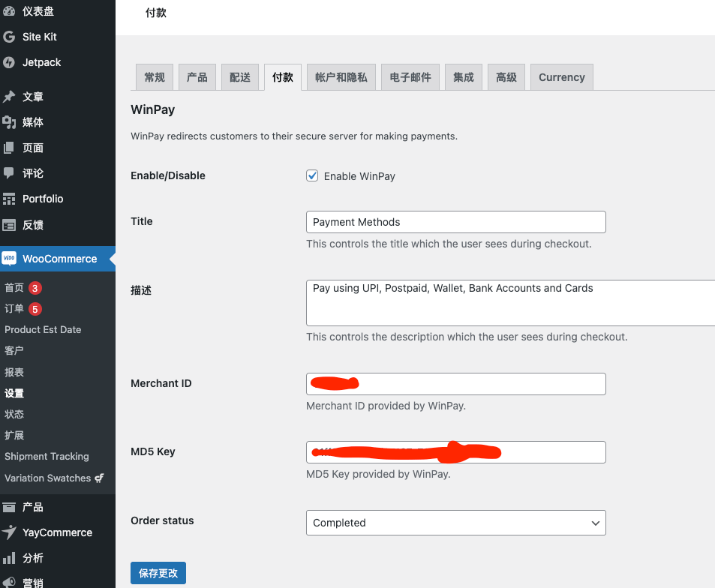Click the Dashboard gauge icon

9,11
